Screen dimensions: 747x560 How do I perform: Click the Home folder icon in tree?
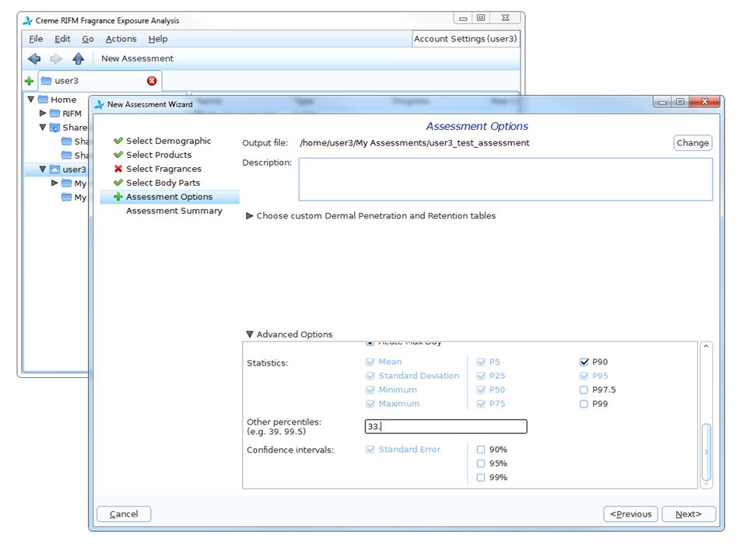point(43,100)
